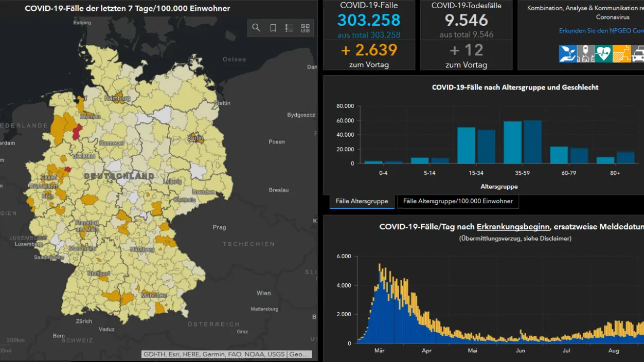Switch to Fälle Altersgruppe tab

362,202
